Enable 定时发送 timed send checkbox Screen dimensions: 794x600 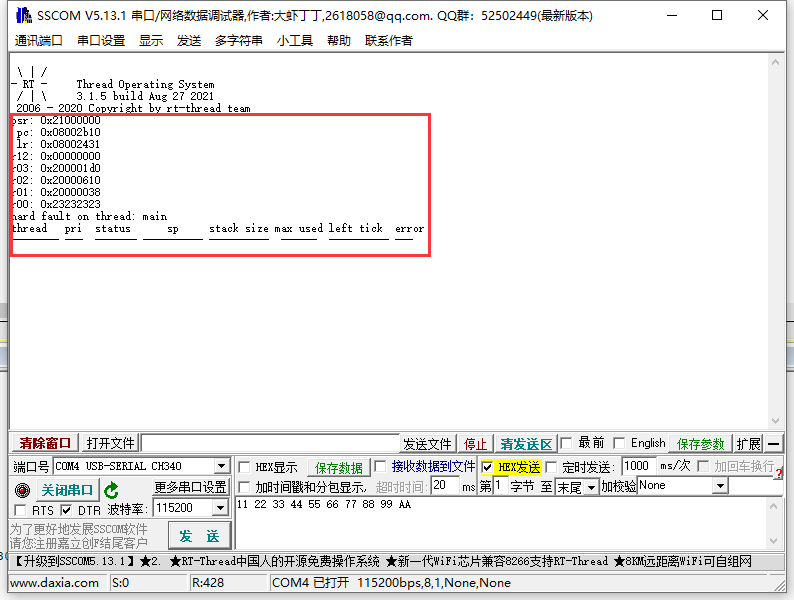tap(551, 467)
